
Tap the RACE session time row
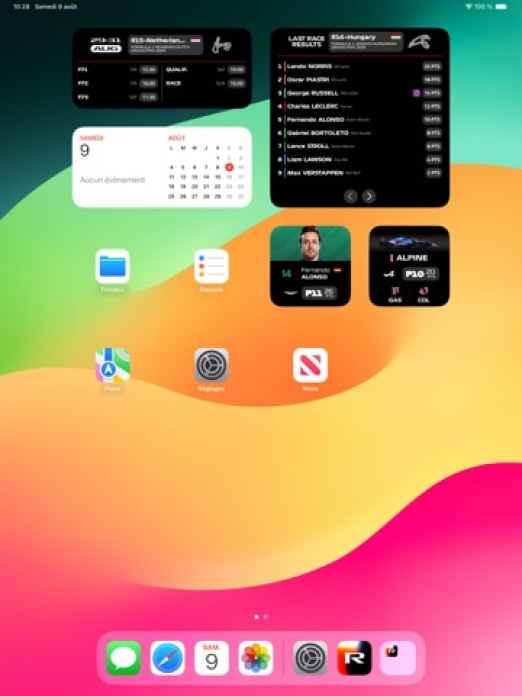tap(206, 83)
